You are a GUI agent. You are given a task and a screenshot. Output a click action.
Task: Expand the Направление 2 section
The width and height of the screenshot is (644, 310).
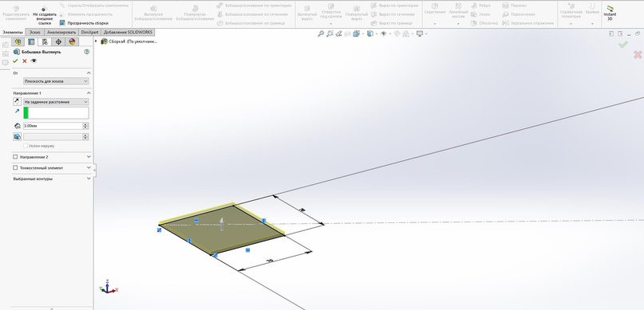coord(89,157)
